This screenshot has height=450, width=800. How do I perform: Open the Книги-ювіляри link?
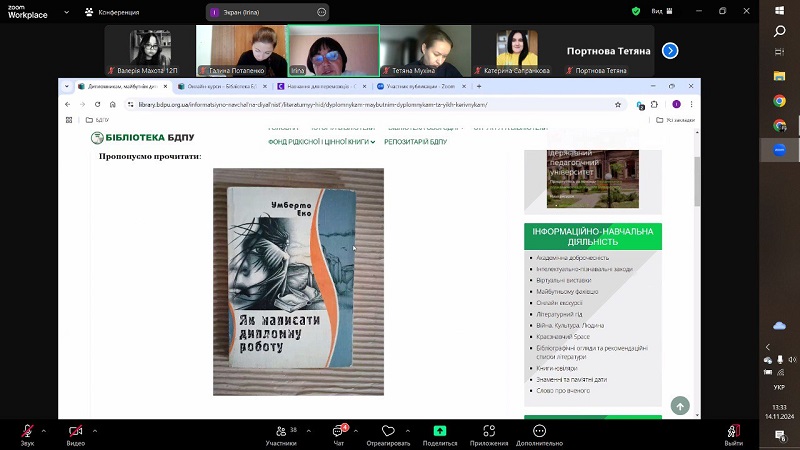[557, 368]
